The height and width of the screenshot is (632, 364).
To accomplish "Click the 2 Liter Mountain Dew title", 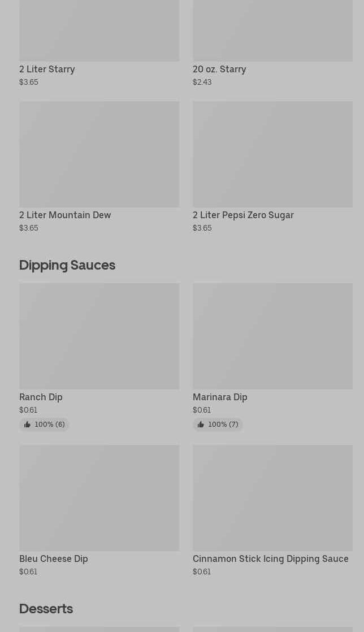I will coord(65,215).
